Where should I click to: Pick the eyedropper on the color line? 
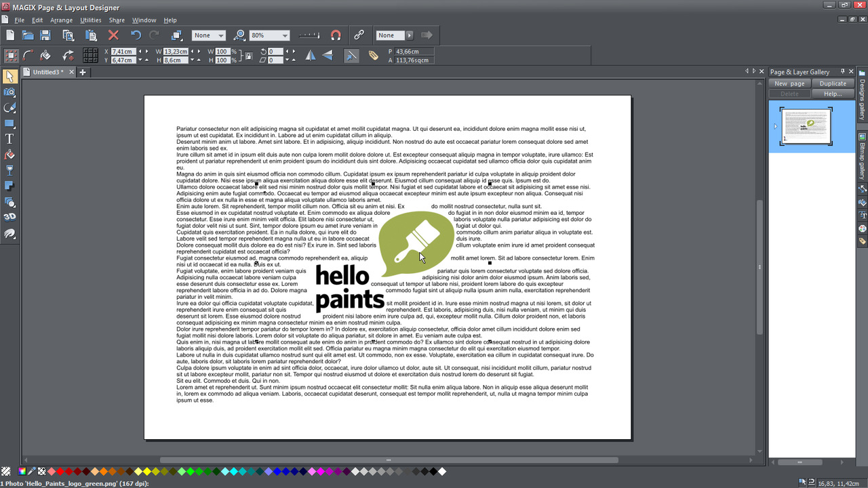(32, 471)
